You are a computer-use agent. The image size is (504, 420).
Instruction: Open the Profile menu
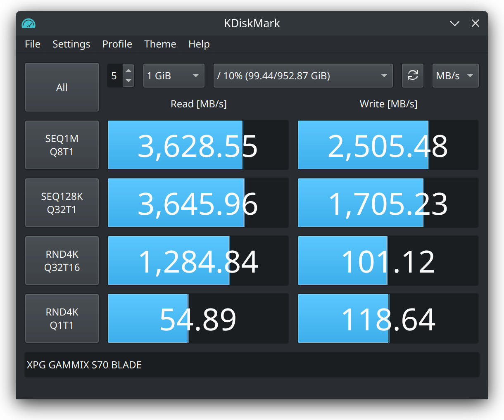pos(117,44)
